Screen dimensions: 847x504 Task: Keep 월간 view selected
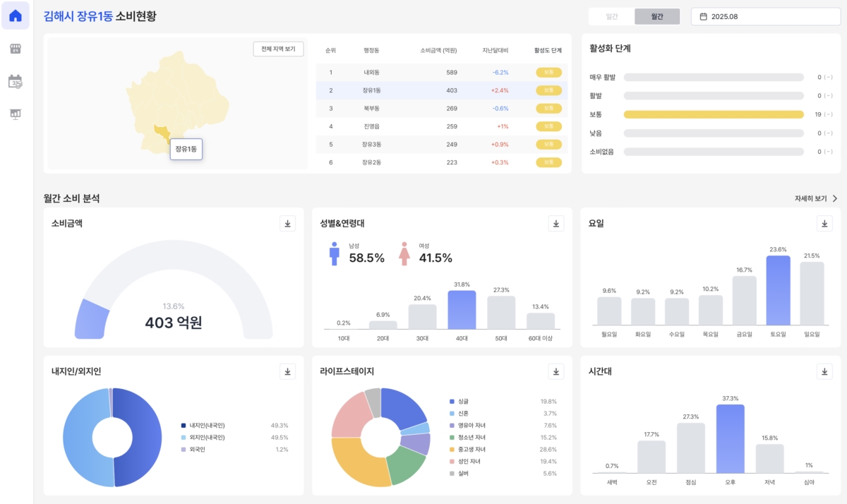click(657, 14)
